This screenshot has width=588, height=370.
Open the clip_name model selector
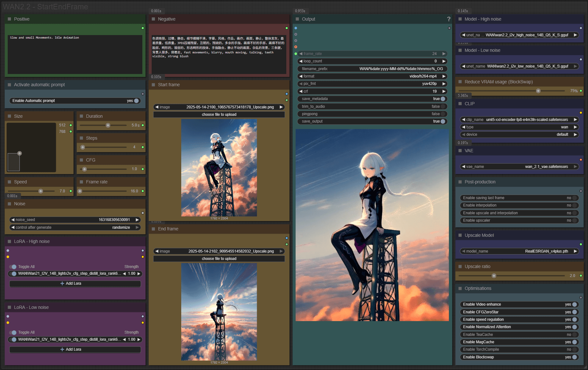[519, 120]
